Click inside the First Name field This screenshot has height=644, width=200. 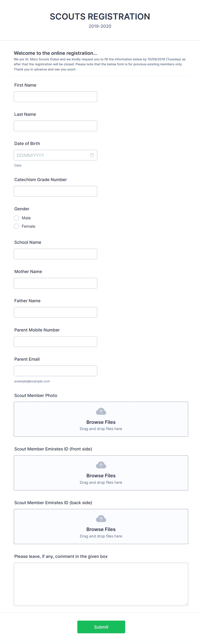point(55,96)
